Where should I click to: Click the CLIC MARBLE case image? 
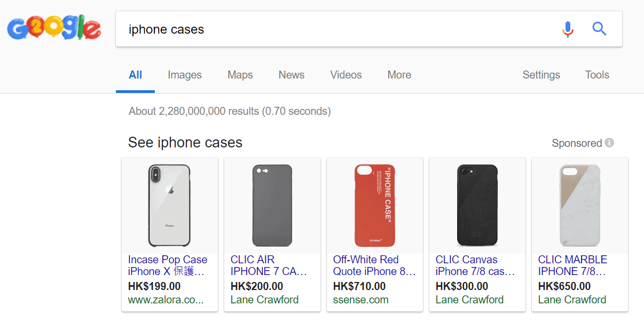coord(579,205)
